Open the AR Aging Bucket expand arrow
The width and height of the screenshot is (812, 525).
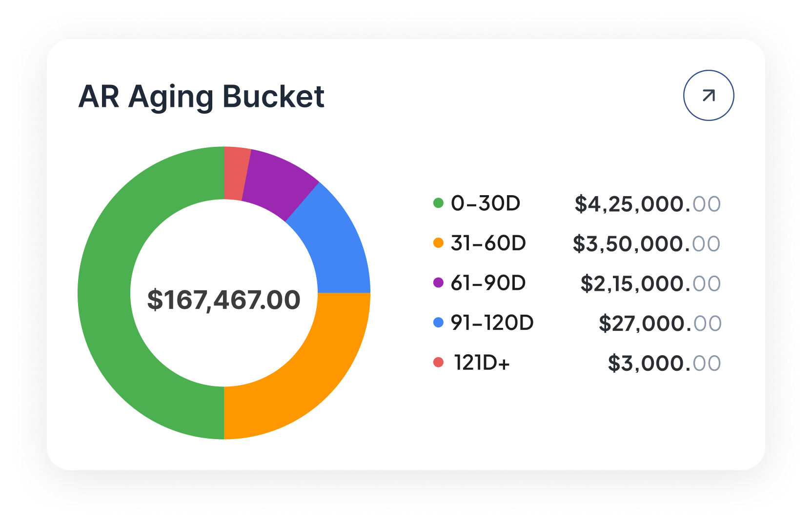click(x=709, y=96)
